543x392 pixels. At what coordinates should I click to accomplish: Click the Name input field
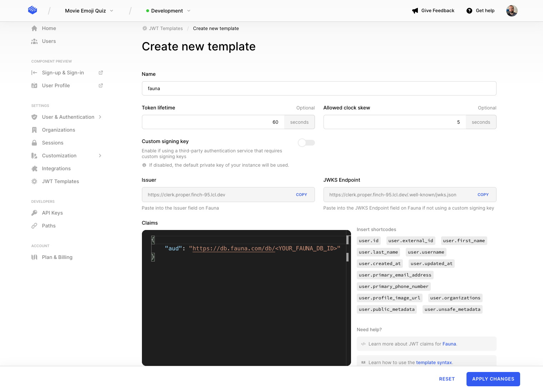click(x=319, y=88)
